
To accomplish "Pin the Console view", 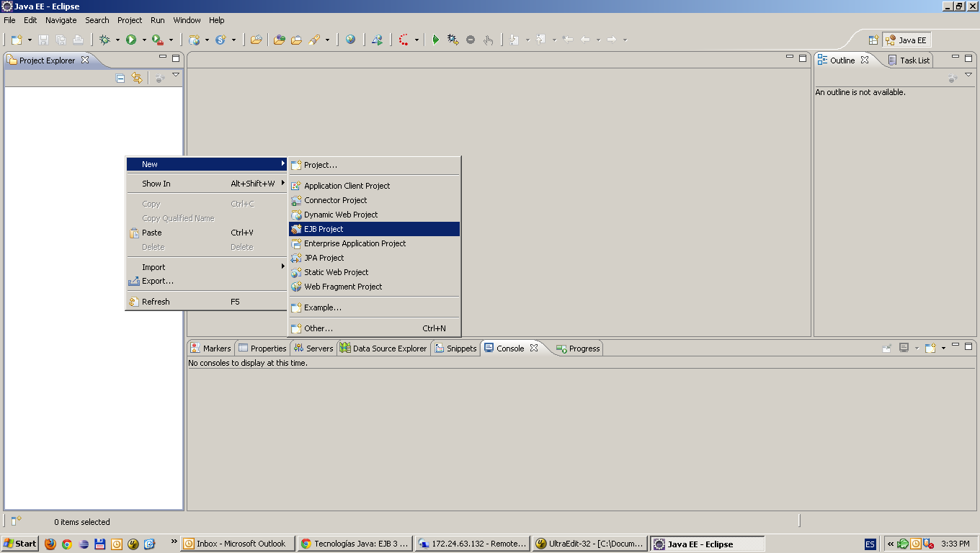I will 886,347.
